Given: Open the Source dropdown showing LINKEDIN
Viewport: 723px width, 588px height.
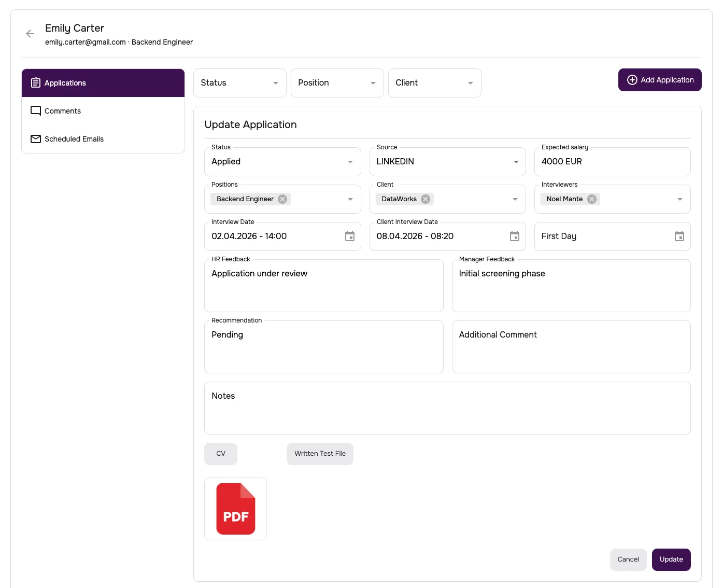Looking at the screenshot, I should (x=447, y=162).
